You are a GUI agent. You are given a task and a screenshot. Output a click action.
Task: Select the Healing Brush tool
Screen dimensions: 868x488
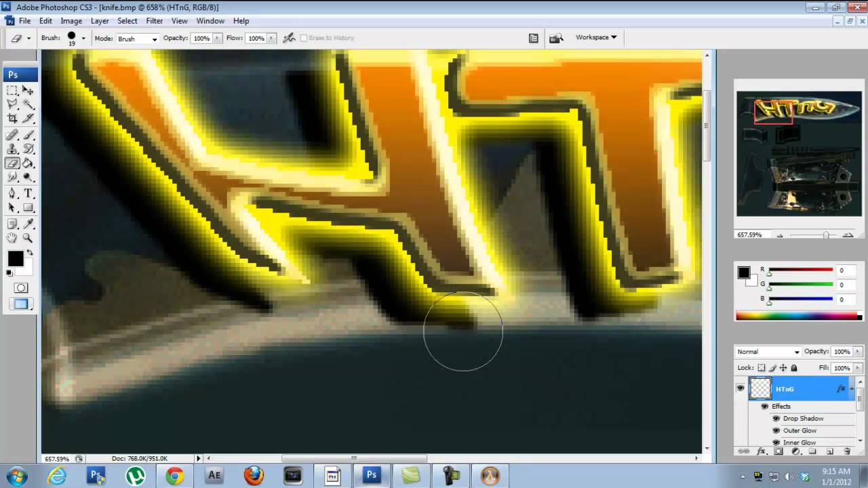point(12,135)
